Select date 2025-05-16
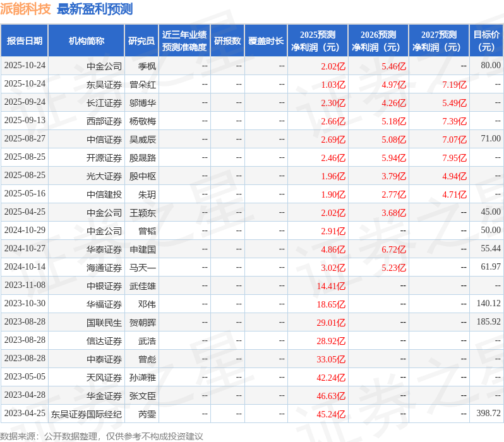The width and height of the screenshot is (504, 442). click(25, 193)
